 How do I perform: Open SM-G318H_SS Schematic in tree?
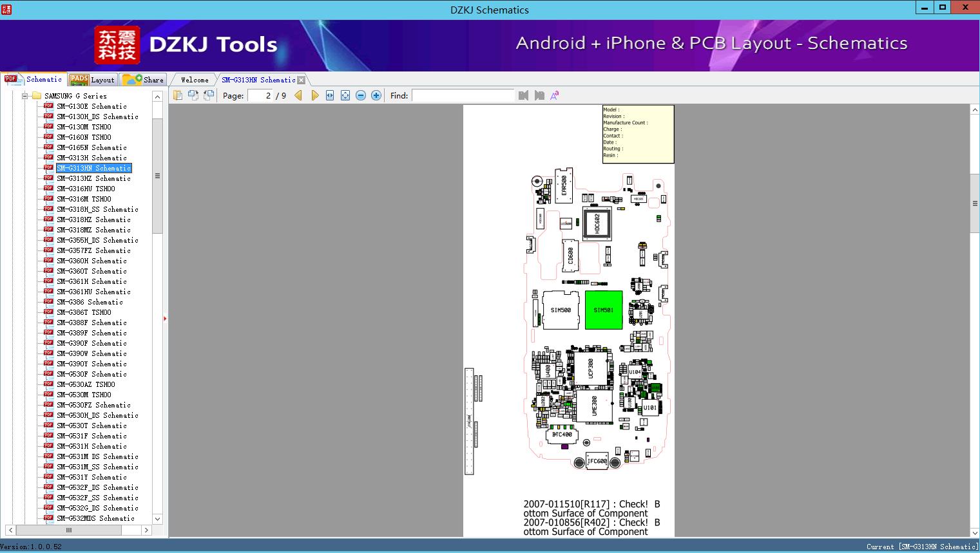tap(97, 209)
